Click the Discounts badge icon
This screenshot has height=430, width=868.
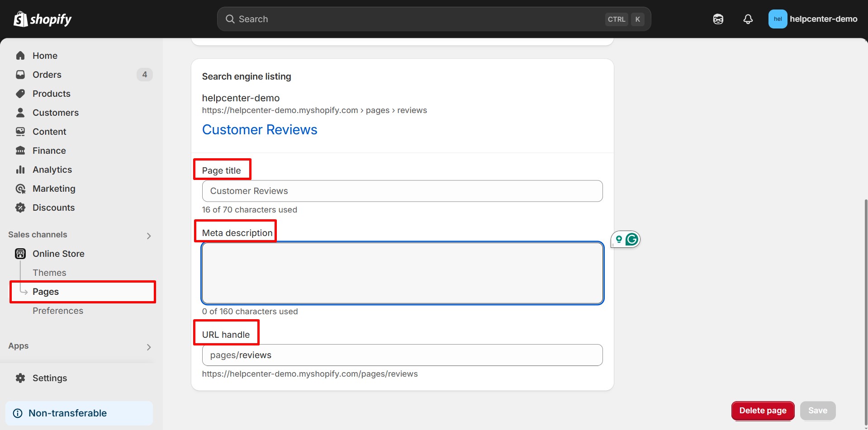(x=20, y=208)
